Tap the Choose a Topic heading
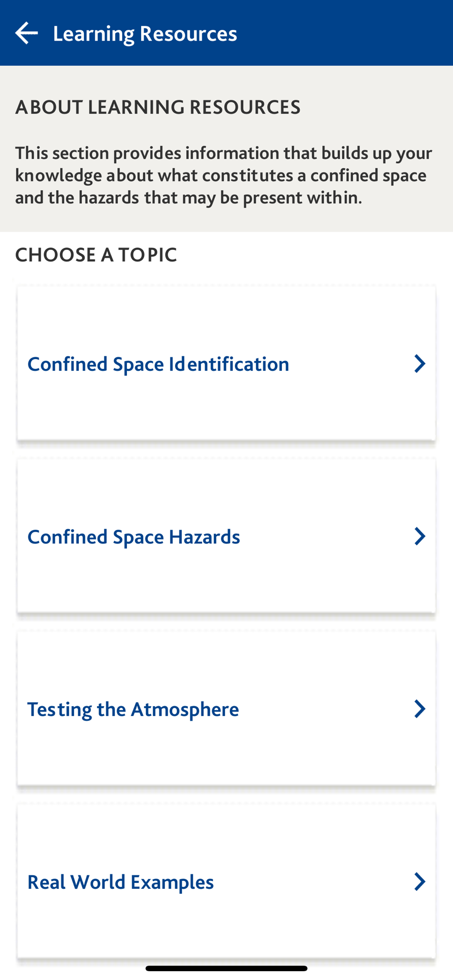This screenshot has width=453, height=980. point(96,255)
